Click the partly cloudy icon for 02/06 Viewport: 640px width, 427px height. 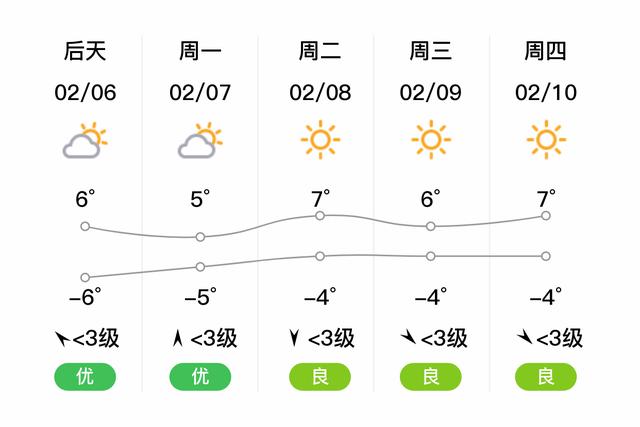point(85,140)
